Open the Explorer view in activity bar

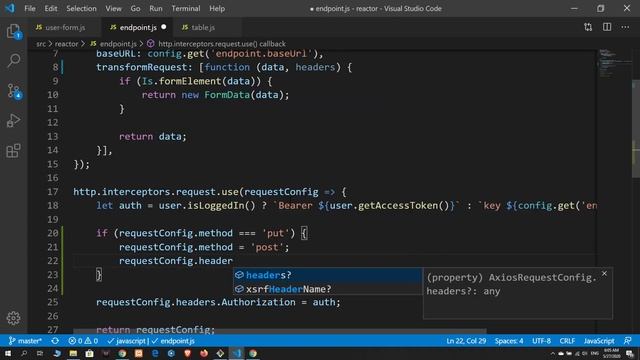tap(13, 31)
